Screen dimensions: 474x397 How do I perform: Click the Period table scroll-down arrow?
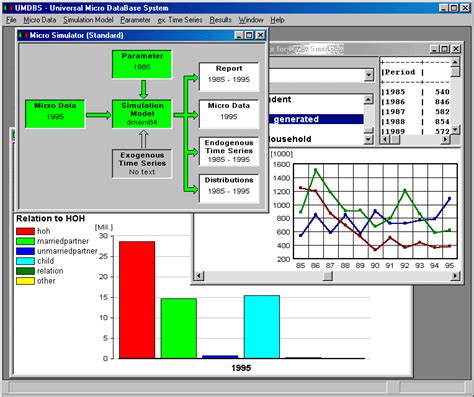coord(455,130)
